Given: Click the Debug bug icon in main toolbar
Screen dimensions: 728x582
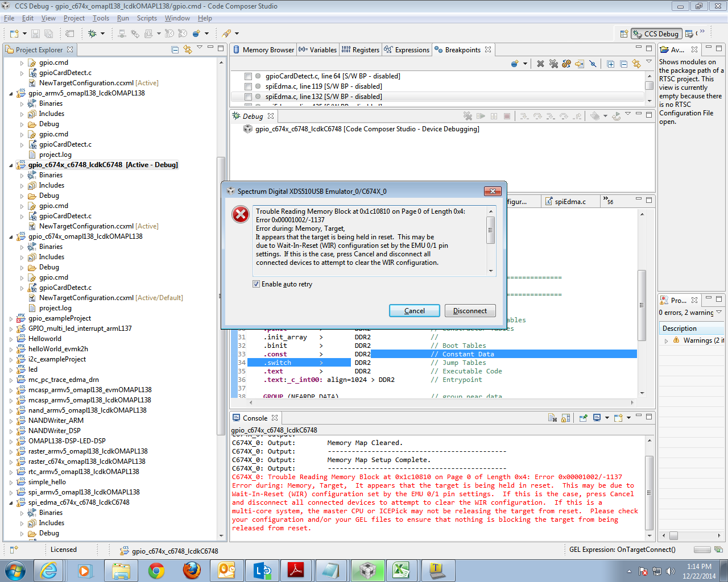Looking at the screenshot, I should (x=92, y=34).
